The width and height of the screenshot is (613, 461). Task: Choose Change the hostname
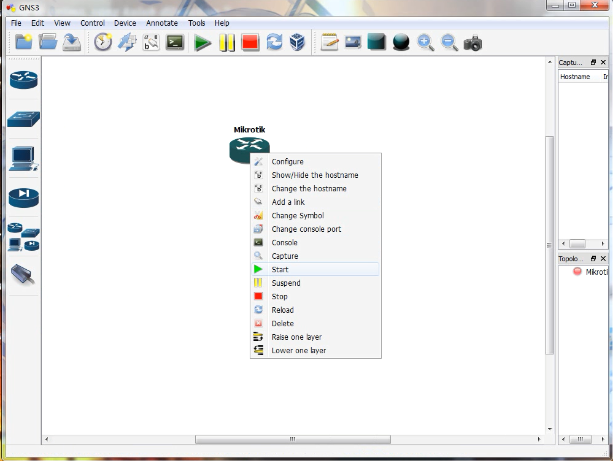315,188
